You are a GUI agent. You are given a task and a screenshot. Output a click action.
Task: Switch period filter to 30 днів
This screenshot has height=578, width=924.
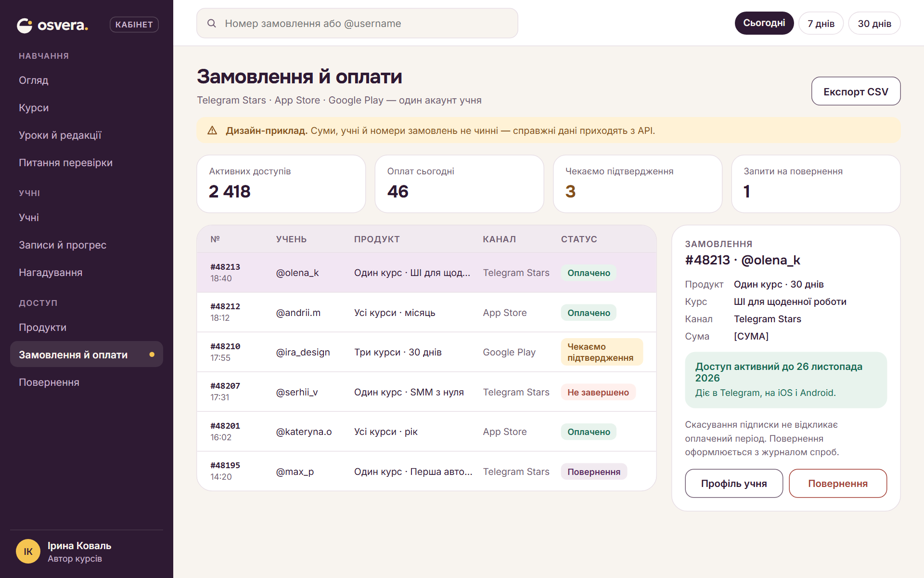pyautogui.click(x=874, y=23)
